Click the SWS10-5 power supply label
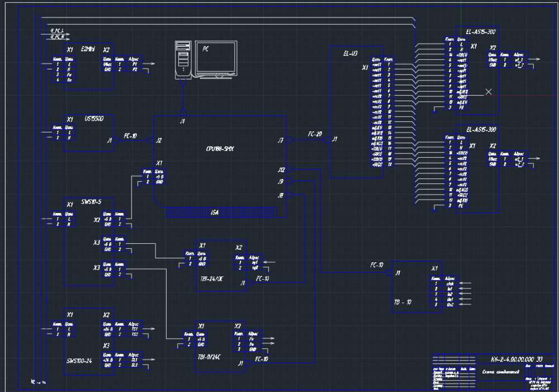The height and width of the screenshot is (392, 559). [x=91, y=201]
